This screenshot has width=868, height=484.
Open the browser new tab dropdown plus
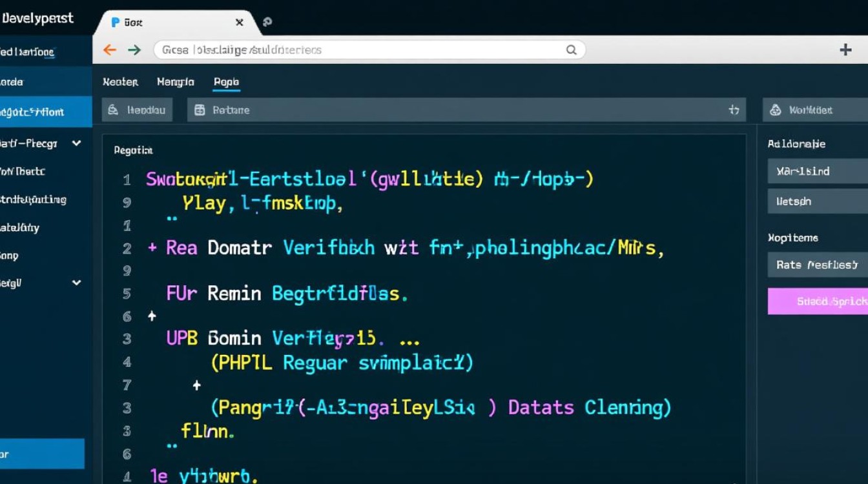tap(845, 49)
